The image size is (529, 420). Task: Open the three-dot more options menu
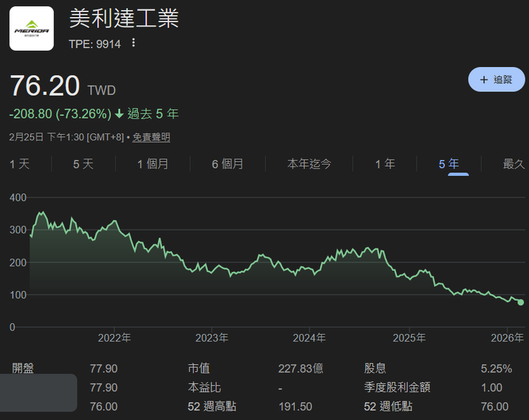pyautogui.click(x=134, y=43)
